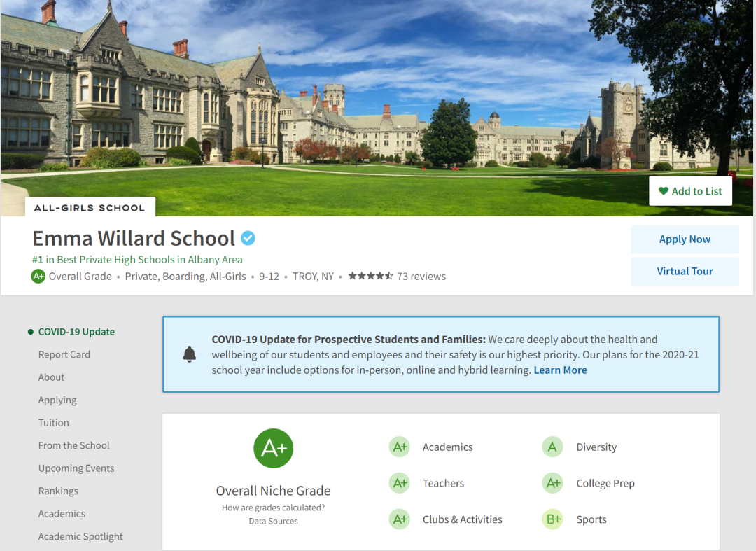Click the large A+ Overall Niche Grade circle

[x=274, y=448]
